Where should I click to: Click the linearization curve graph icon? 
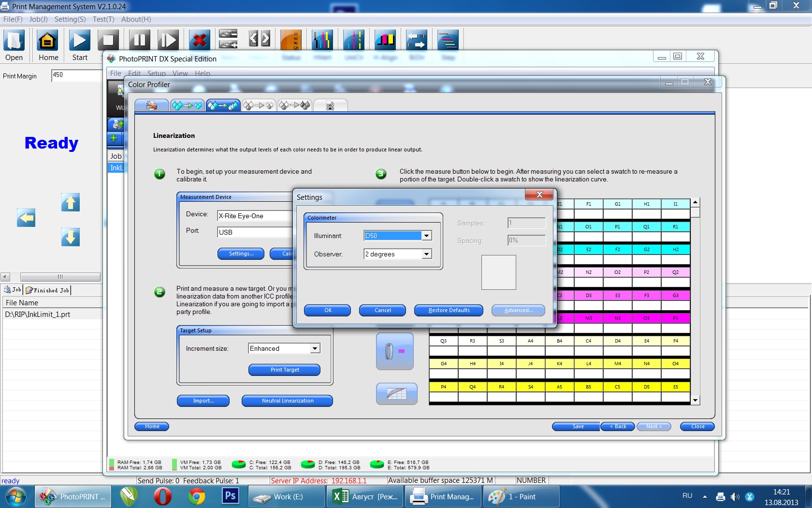[x=397, y=394]
